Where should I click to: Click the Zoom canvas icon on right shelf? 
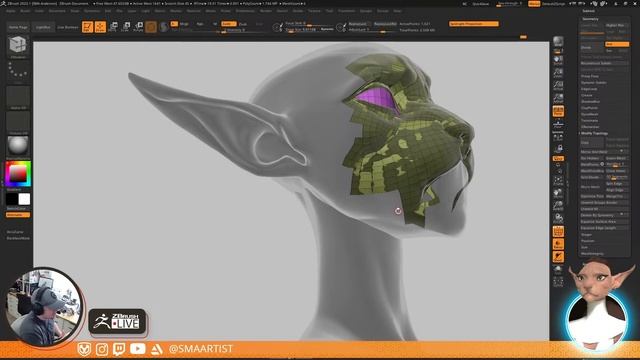tap(558, 73)
